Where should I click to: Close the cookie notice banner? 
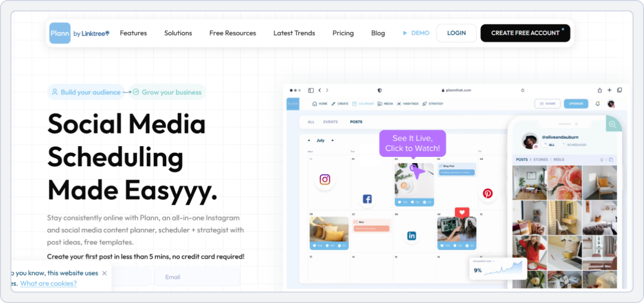click(104, 273)
